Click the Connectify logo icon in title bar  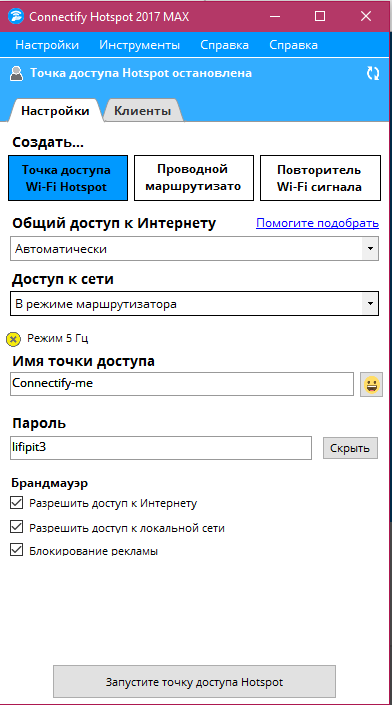[x=16, y=16]
